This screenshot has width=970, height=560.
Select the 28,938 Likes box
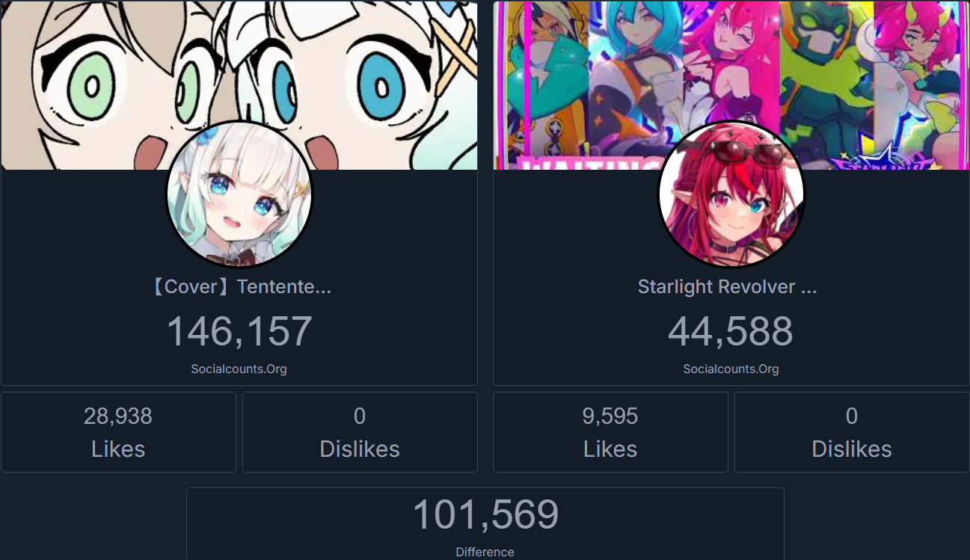pos(118,432)
